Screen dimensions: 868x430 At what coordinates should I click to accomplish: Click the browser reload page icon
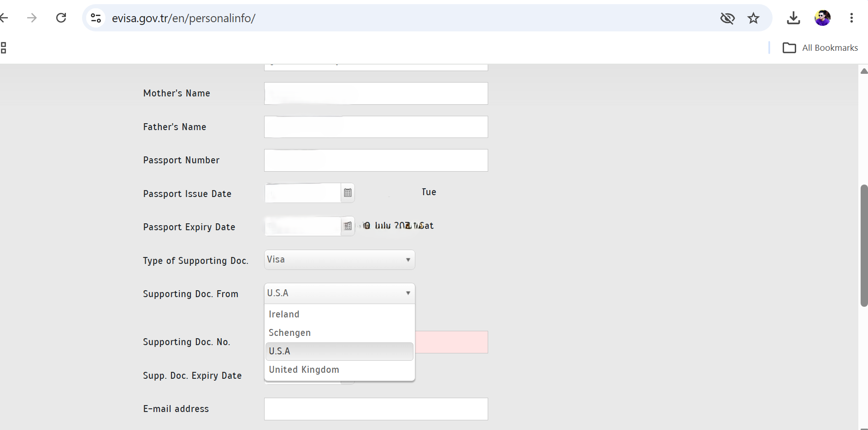(61, 18)
